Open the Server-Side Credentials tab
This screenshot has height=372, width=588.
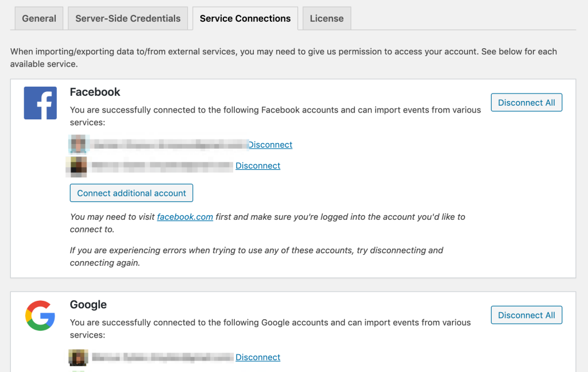tap(128, 18)
